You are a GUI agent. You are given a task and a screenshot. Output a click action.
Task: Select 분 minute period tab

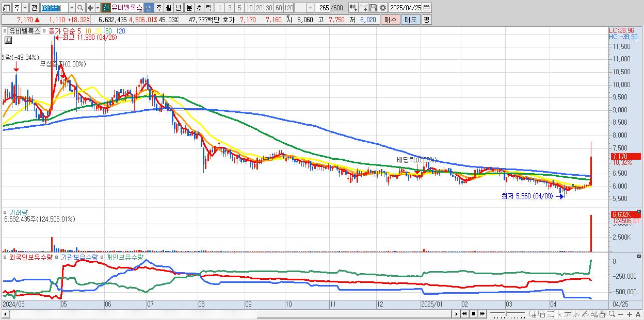(189, 8)
